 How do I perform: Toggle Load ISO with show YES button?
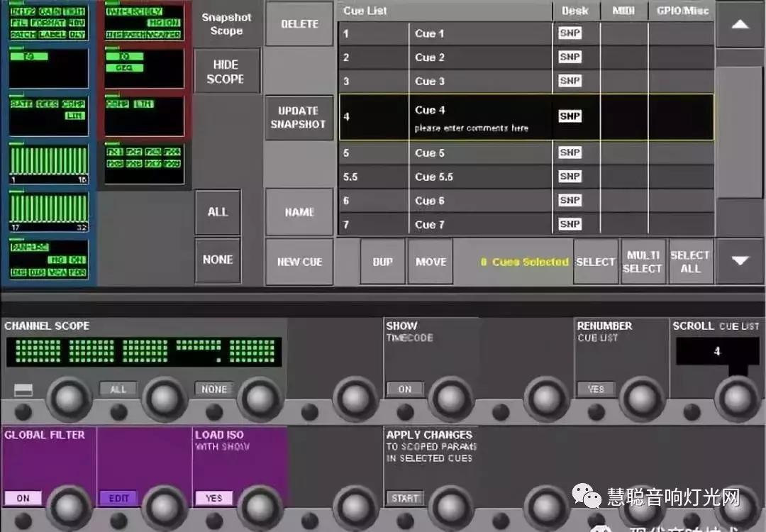(x=213, y=498)
